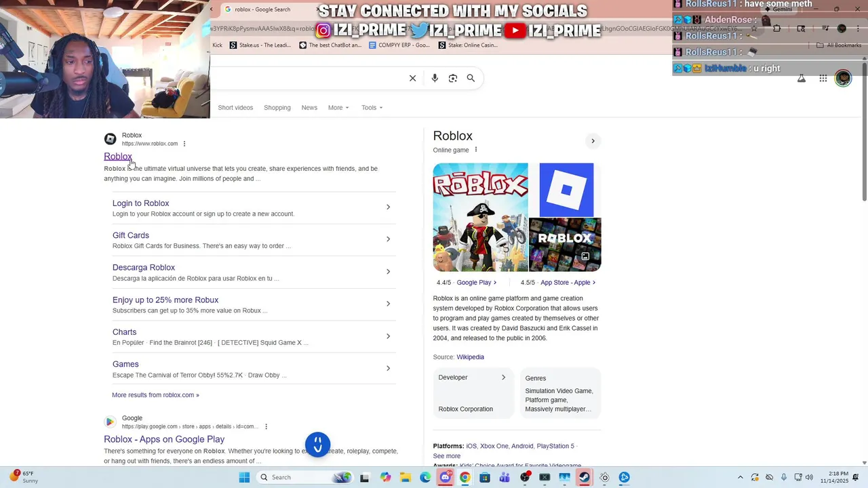The width and height of the screenshot is (868, 488).
Task: Show hidden icons in the system tray
Action: 741,477
